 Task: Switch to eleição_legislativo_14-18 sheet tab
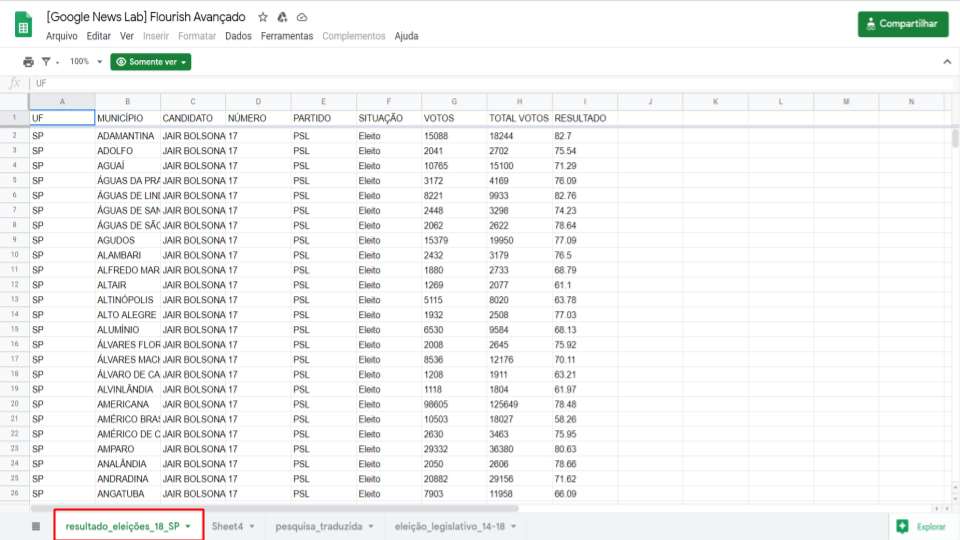click(x=449, y=526)
